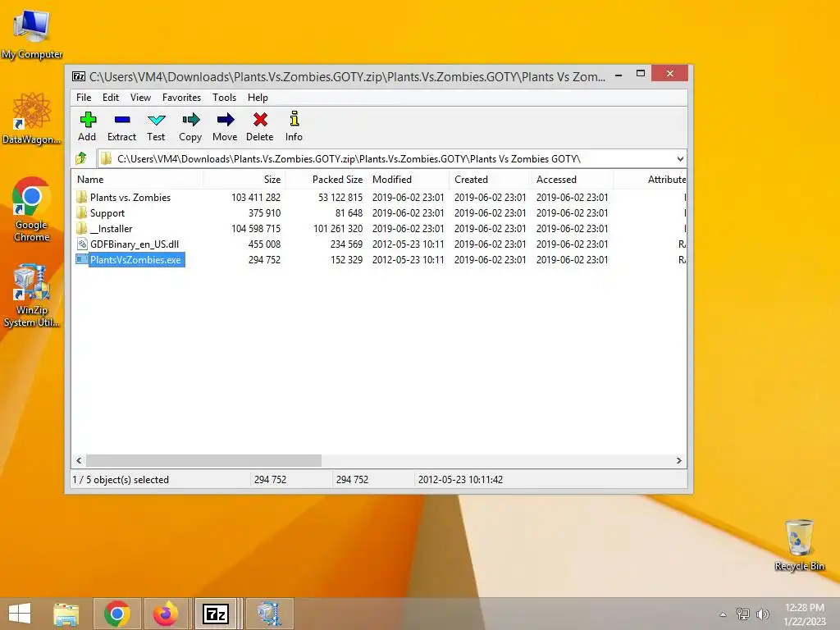
Task: Sort by Packed Size column header
Action: click(x=326, y=180)
